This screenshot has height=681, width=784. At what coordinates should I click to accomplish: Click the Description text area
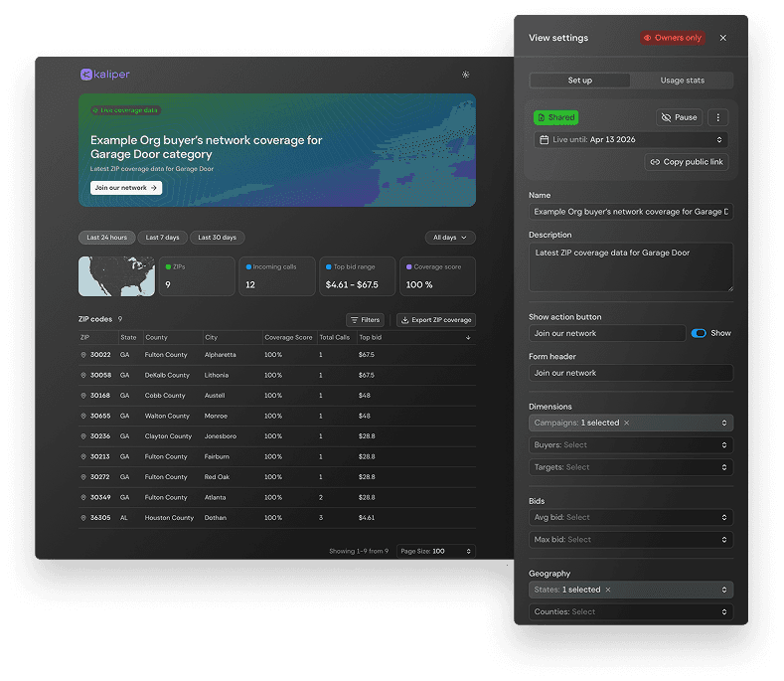coord(631,267)
